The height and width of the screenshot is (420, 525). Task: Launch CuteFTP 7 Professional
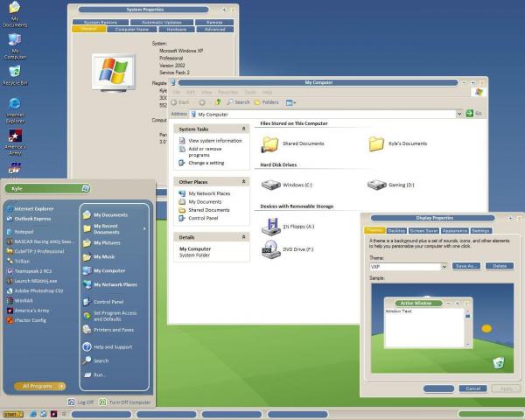click(x=35, y=251)
